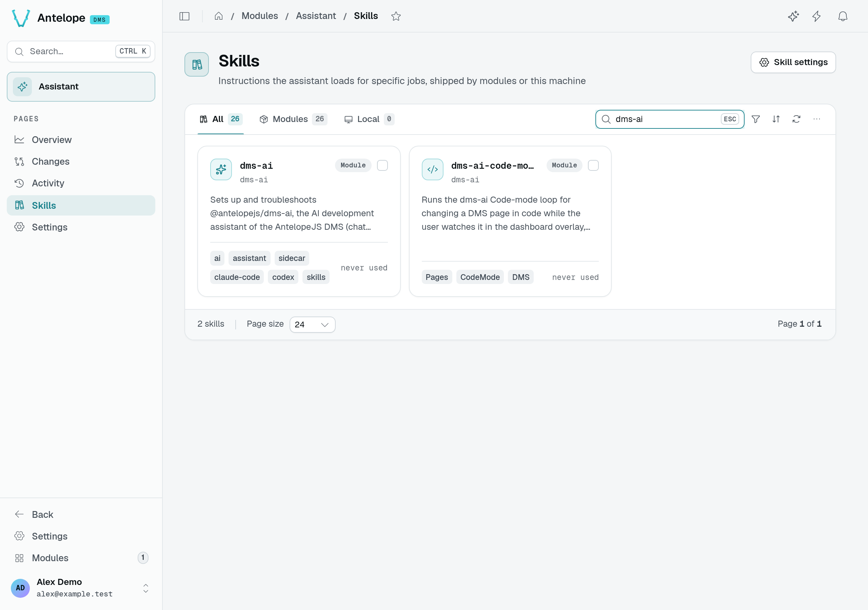Click the sidecar tag
The height and width of the screenshot is (610, 868).
tap(292, 258)
